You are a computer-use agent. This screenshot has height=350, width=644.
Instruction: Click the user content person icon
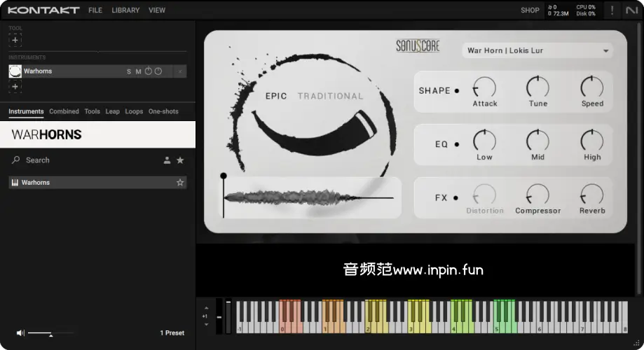click(x=167, y=160)
